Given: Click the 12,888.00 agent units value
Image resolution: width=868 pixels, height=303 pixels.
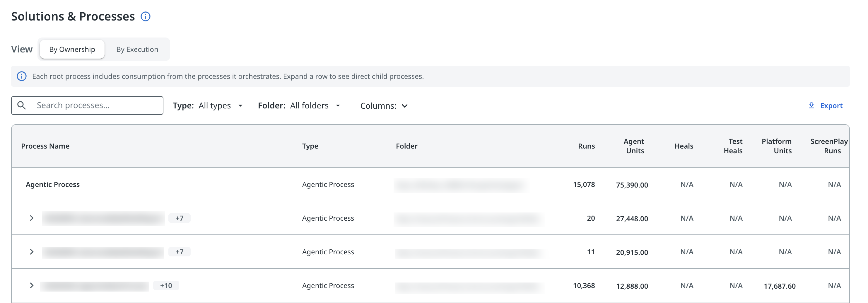Looking at the screenshot, I should (632, 286).
